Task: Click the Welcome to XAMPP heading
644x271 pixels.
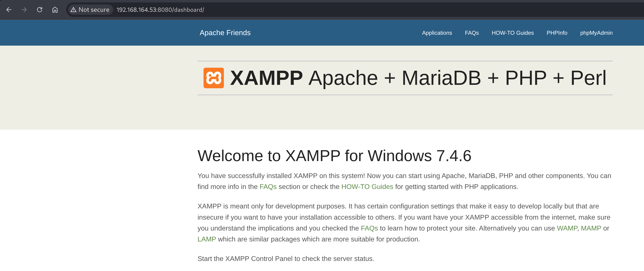Action: click(334, 156)
